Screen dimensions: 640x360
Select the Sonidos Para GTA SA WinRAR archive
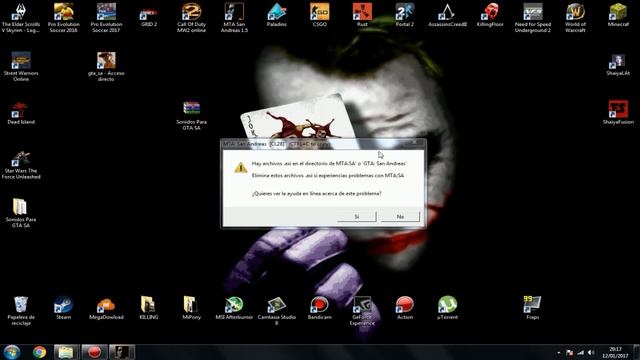(x=191, y=116)
